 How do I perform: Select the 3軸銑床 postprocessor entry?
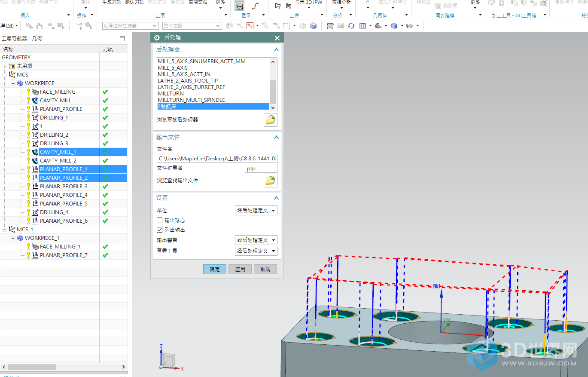[213, 107]
